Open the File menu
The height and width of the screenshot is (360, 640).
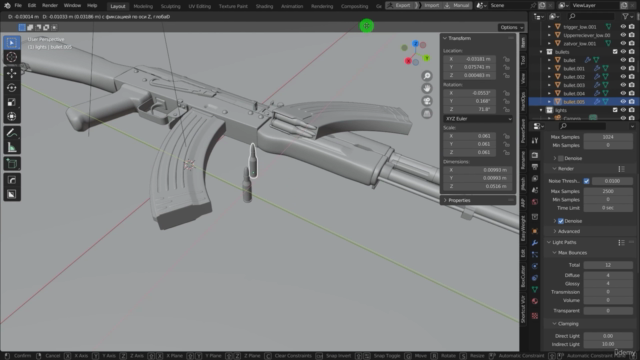point(18,5)
